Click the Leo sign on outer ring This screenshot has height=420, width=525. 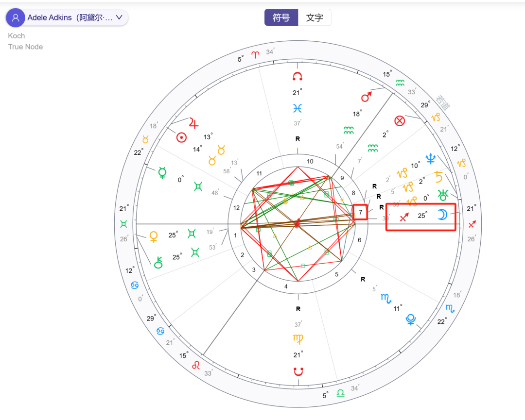pos(196,365)
